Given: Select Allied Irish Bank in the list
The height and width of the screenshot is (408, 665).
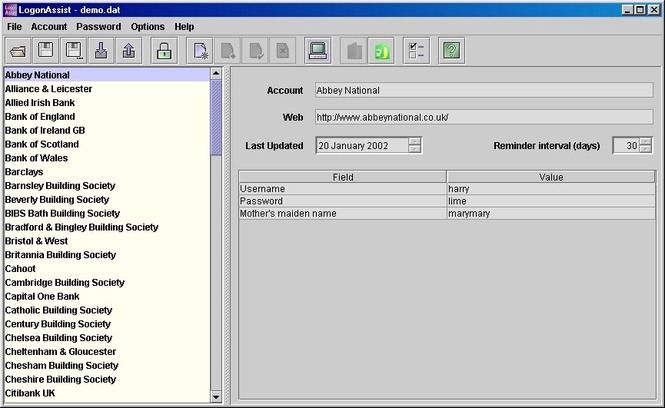Looking at the screenshot, I should [x=107, y=103].
